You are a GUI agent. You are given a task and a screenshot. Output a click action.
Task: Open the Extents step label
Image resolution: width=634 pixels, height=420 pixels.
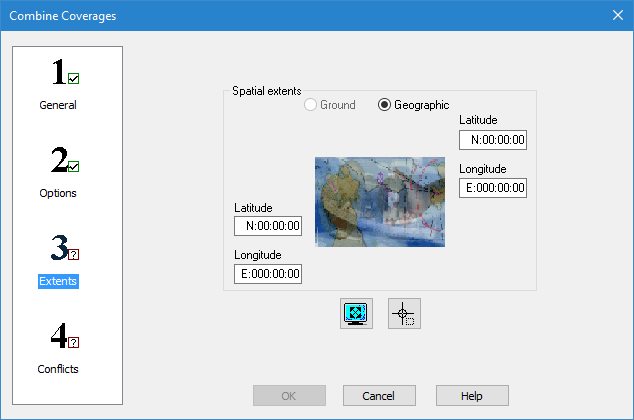(x=57, y=281)
